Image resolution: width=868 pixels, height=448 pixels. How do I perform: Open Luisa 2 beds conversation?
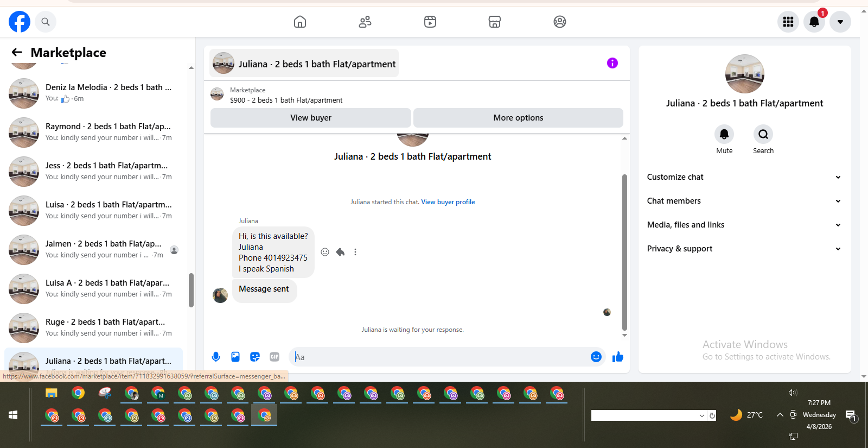click(x=93, y=210)
